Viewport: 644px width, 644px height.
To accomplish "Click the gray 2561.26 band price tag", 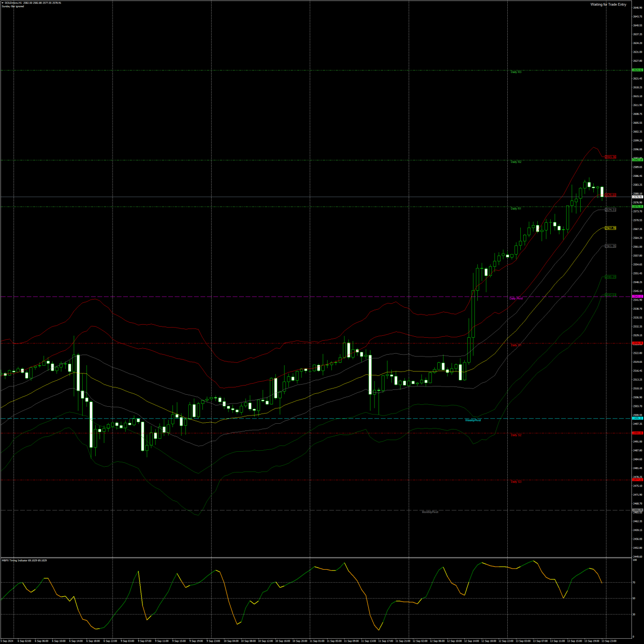I will pos(611,246).
